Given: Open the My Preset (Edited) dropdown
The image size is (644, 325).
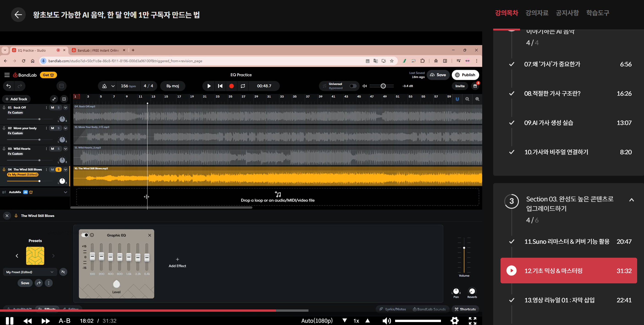Looking at the screenshot, I should (x=30, y=272).
